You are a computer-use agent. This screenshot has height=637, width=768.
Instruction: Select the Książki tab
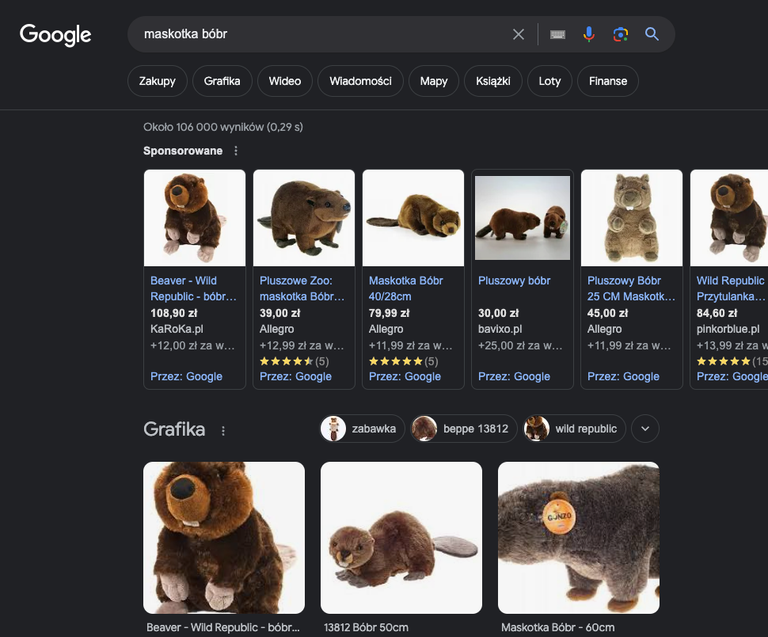coord(493,81)
